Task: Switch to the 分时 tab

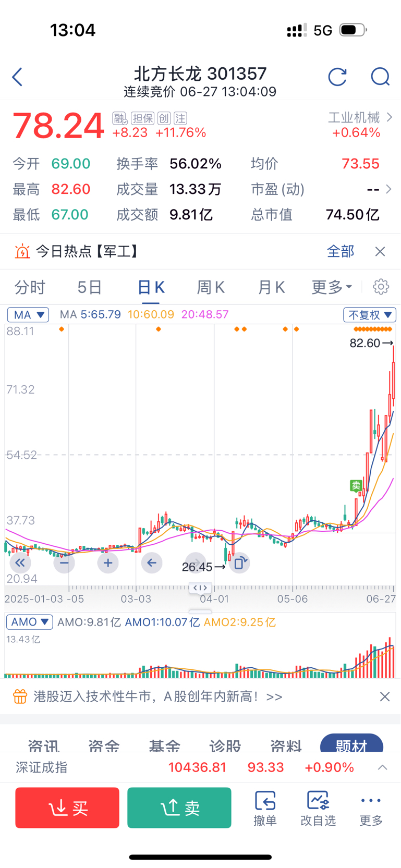Action: pyautogui.click(x=30, y=287)
